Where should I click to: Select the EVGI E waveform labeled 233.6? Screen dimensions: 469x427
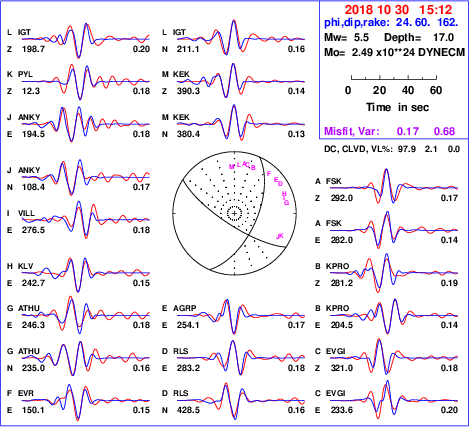coord(394,400)
